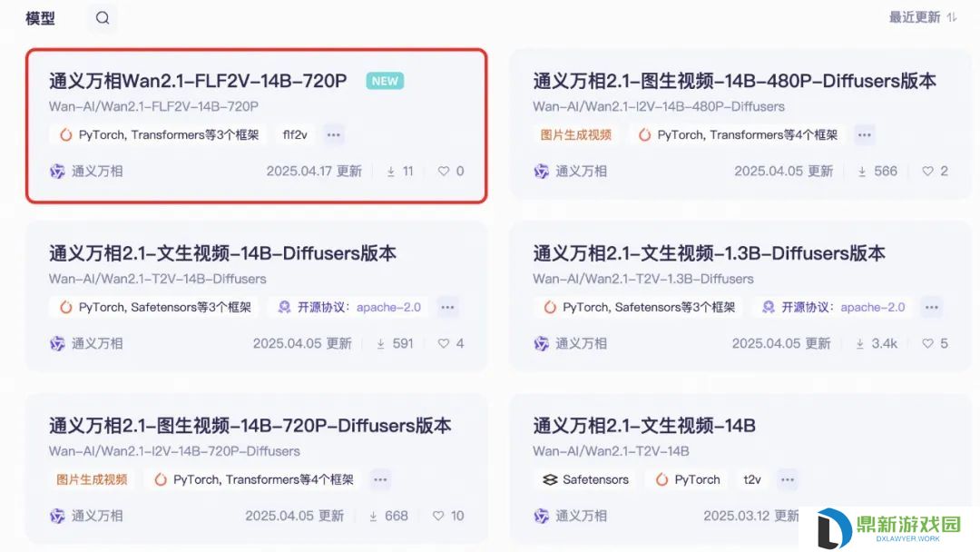
Task: Select the PyTorch, Transformers等4个框架 tag on 480P card
Action: (738, 134)
